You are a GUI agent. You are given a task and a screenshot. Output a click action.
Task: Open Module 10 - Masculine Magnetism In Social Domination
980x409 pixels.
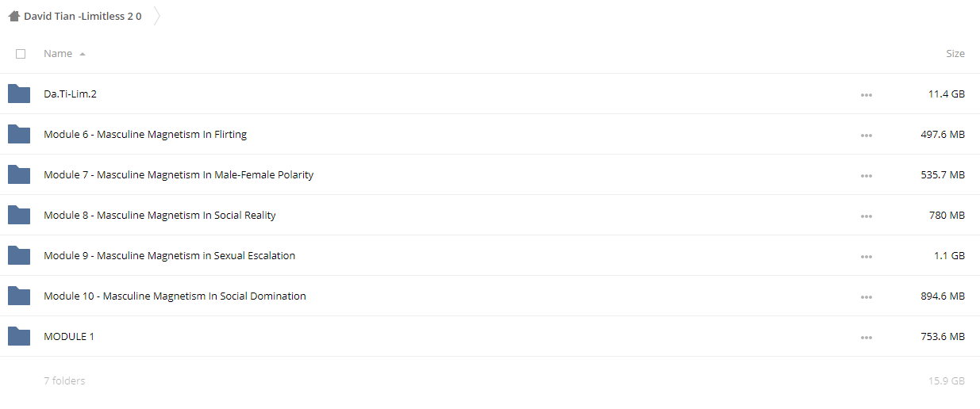tap(175, 296)
